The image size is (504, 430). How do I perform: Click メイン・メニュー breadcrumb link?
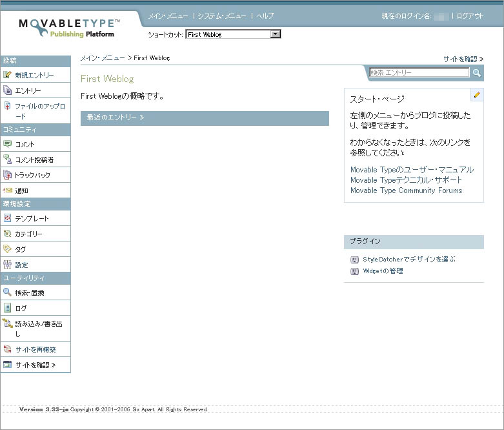point(103,58)
